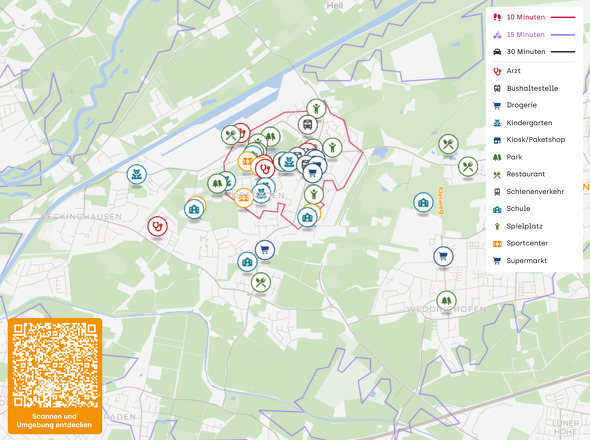Select Spielplatz marker just above the southeastern school marker

(314, 194)
